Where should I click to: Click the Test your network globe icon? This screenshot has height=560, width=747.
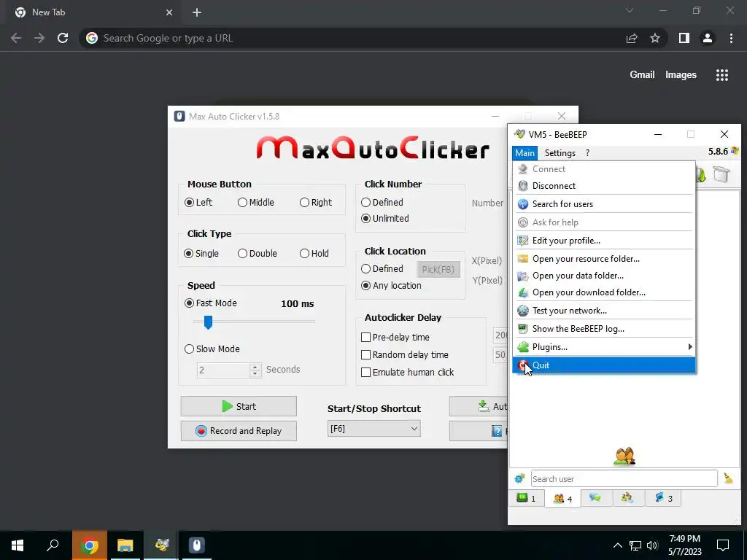(x=522, y=311)
